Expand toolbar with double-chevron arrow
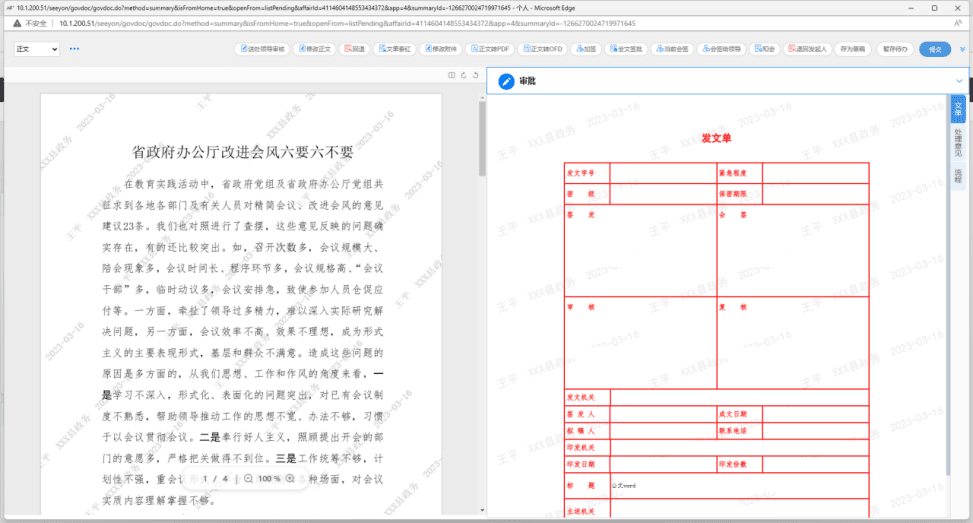973x523 pixels. 962,49
